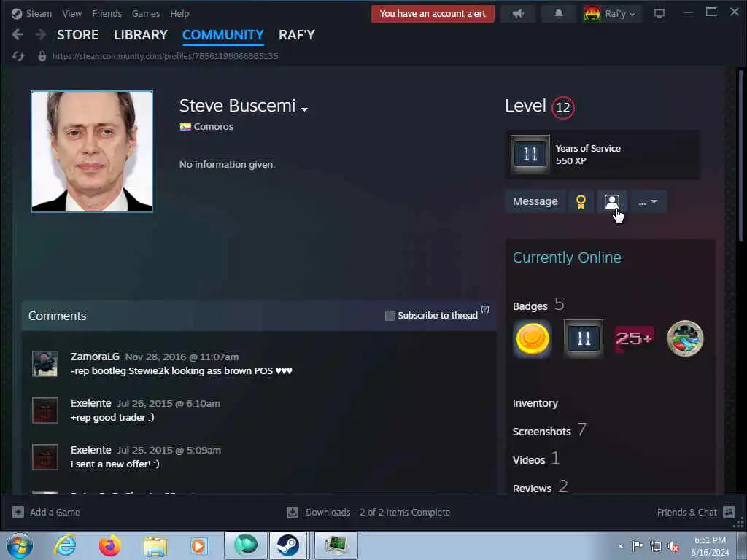Open Windows Explorer folder on taskbar
Image resolution: width=747 pixels, height=560 pixels.
pyautogui.click(x=155, y=546)
